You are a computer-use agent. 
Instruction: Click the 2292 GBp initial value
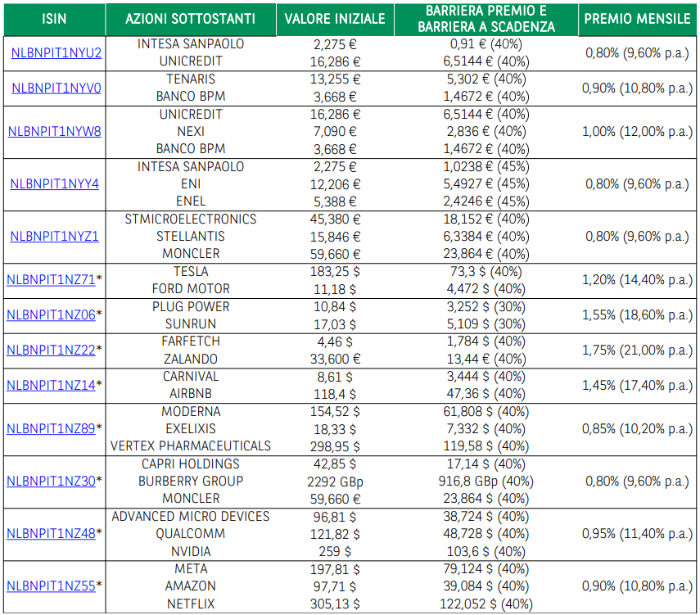(x=335, y=482)
